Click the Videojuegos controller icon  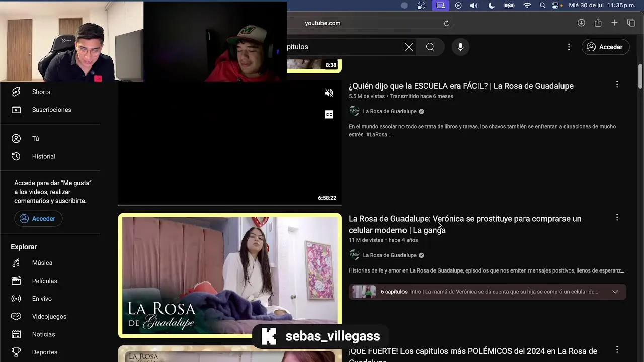[16, 316]
